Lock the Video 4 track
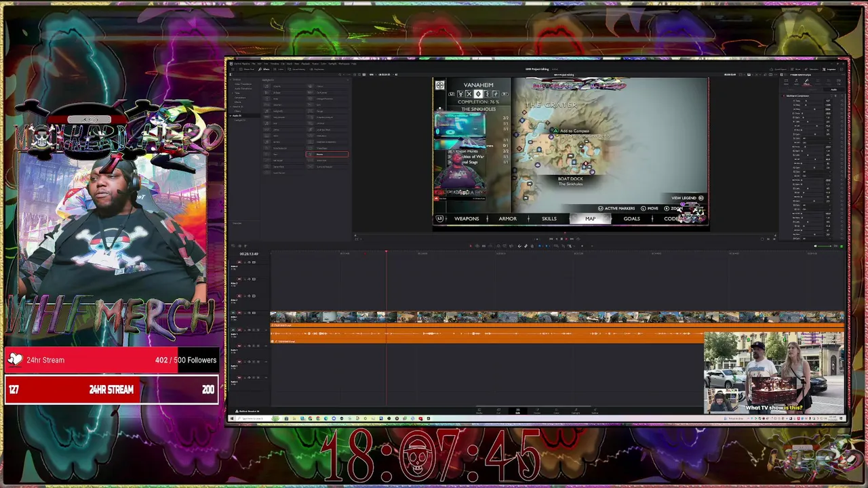Image resolution: width=868 pixels, height=488 pixels. pyautogui.click(x=245, y=262)
